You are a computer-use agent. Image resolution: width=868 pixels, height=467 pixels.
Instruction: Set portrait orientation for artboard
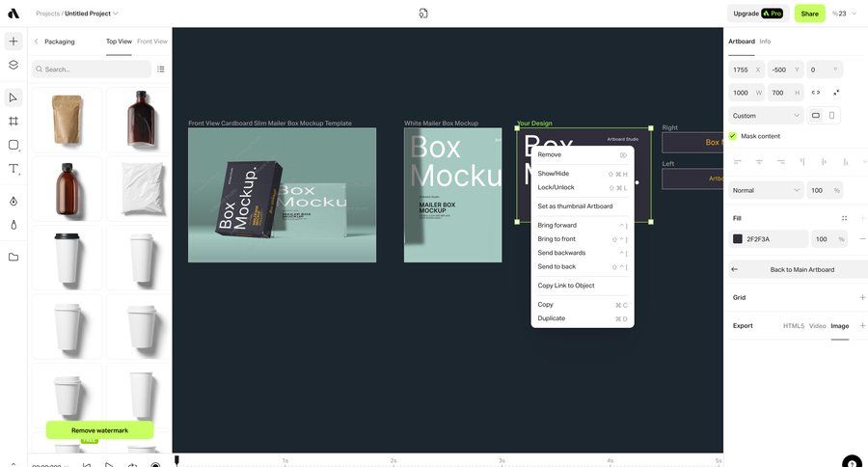click(x=831, y=116)
